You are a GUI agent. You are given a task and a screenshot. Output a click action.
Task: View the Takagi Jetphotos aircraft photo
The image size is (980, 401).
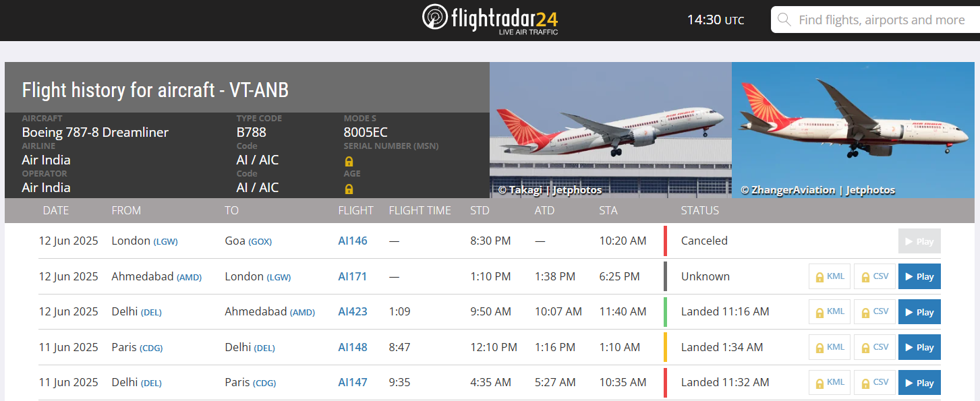610,129
